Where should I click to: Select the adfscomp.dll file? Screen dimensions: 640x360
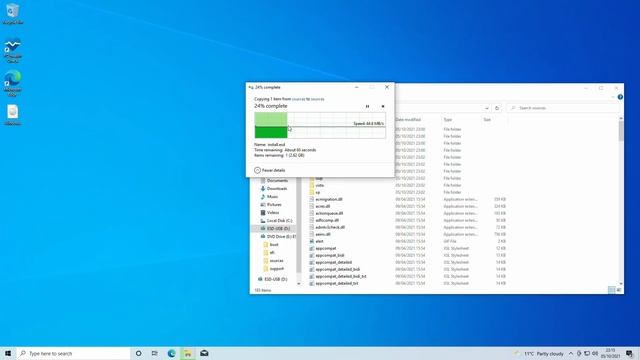pos(327,220)
